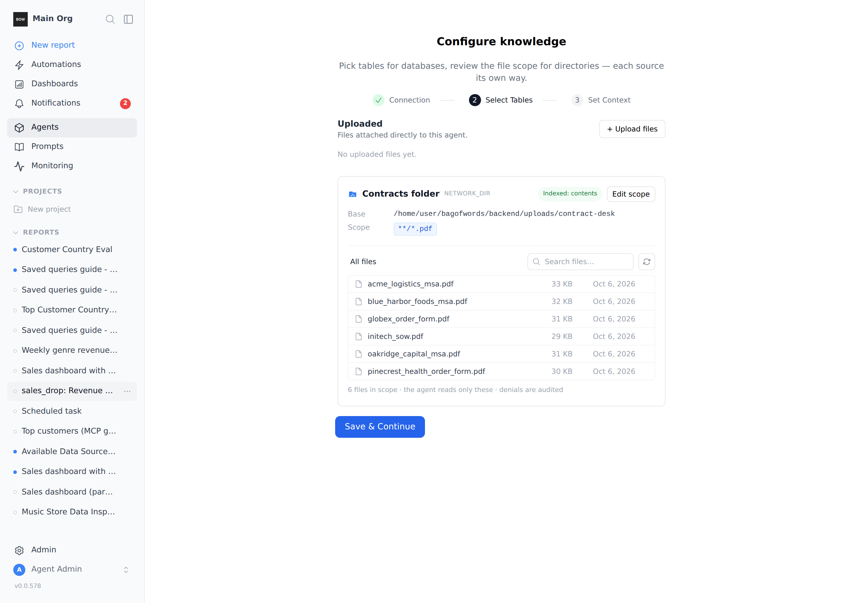The height and width of the screenshot is (603, 868).
Task: Click the **/*.pdf scope pattern chip
Action: click(415, 229)
